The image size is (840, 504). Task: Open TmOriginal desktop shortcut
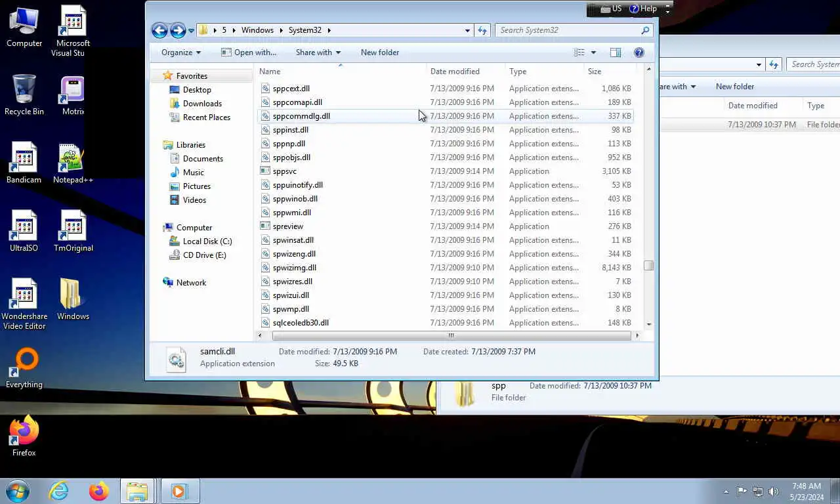(x=73, y=232)
